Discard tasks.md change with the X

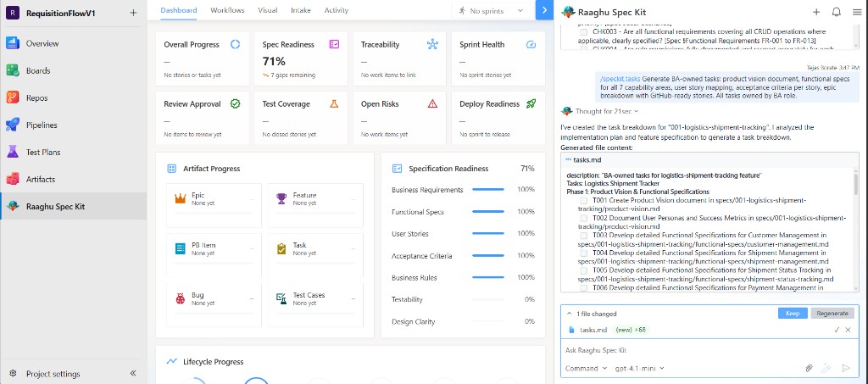pos(848,330)
